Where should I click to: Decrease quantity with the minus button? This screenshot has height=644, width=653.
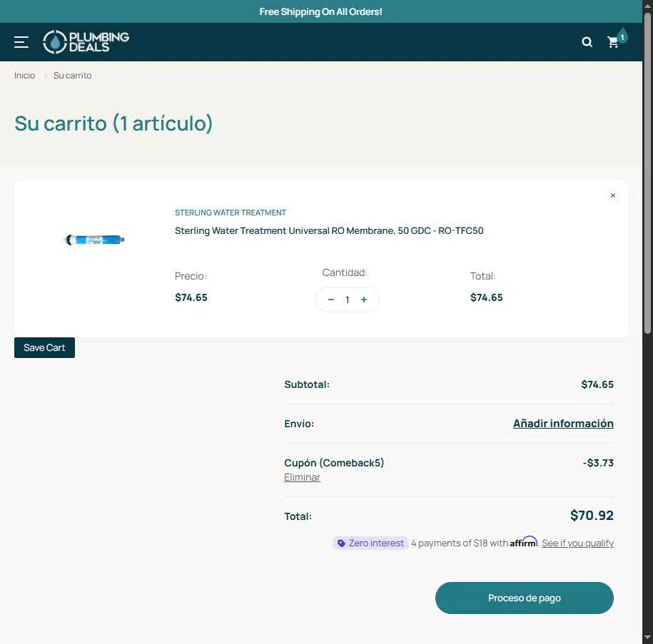coord(330,300)
